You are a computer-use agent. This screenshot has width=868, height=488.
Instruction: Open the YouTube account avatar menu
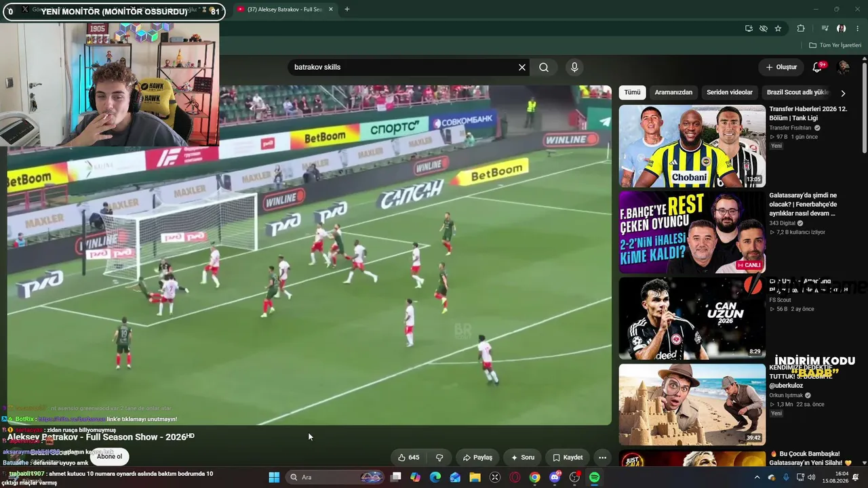[844, 67]
